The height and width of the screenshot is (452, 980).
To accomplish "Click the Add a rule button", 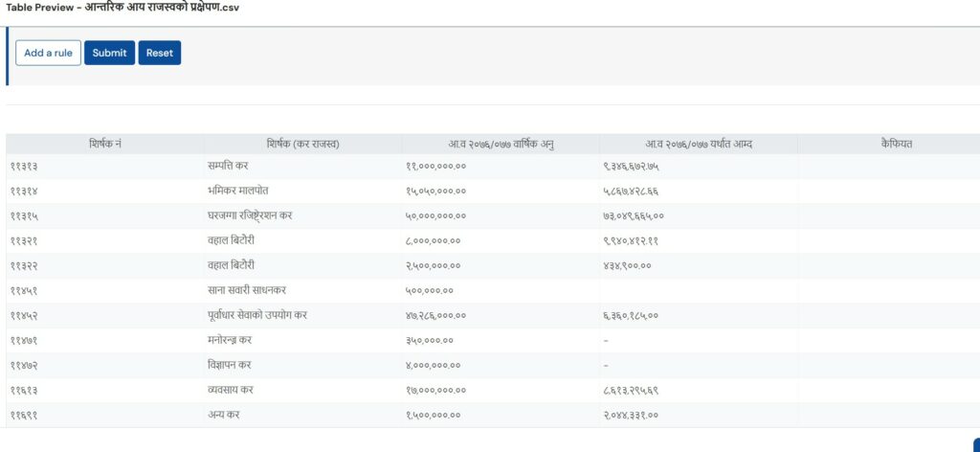I will [x=48, y=53].
